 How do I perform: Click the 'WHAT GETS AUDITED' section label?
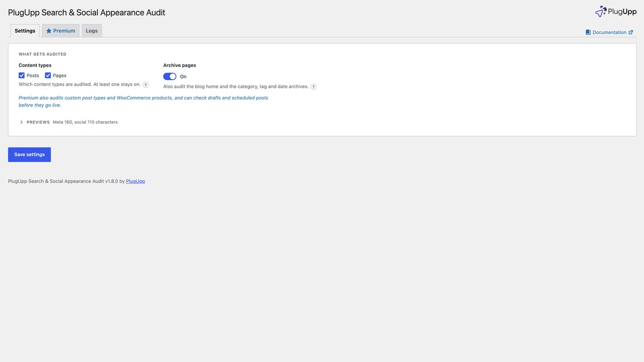click(x=42, y=54)
